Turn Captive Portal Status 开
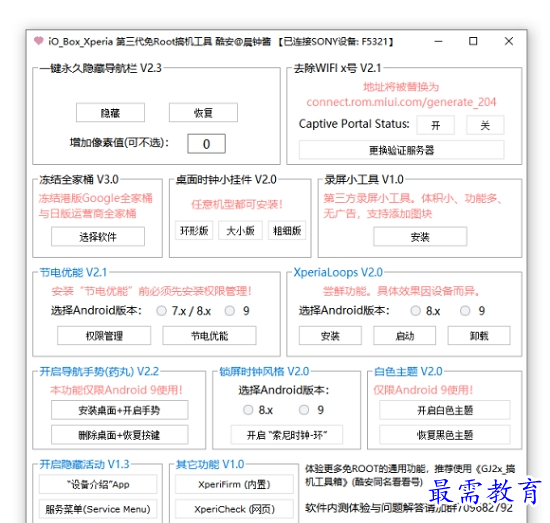 pyautogui.click(x=436, y=125)
